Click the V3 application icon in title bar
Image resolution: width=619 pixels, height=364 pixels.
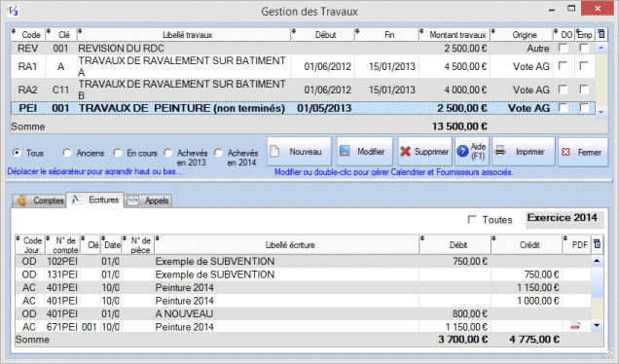(x=13, y=11)
